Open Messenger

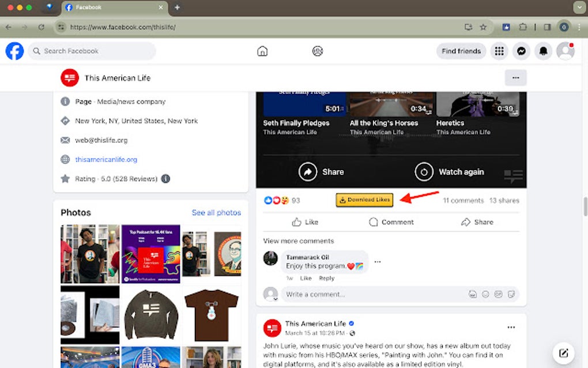click(x=521, y=51)
